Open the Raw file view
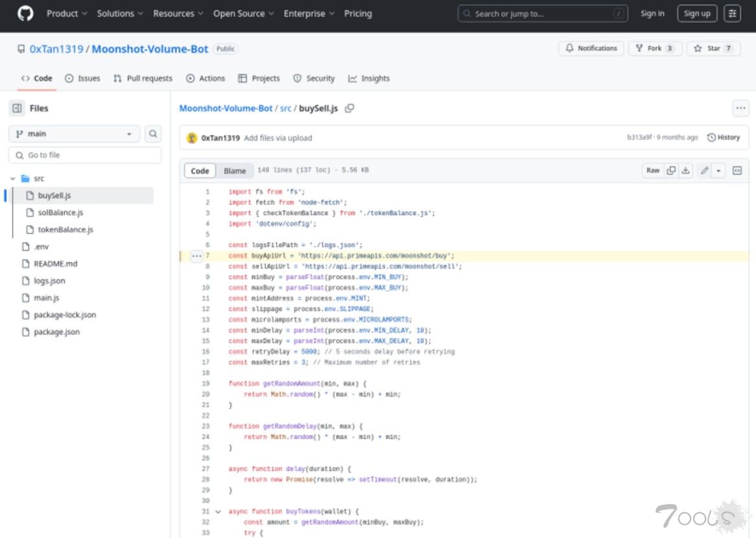This screenshot has width=756, height=538. (x=653, y=170)
